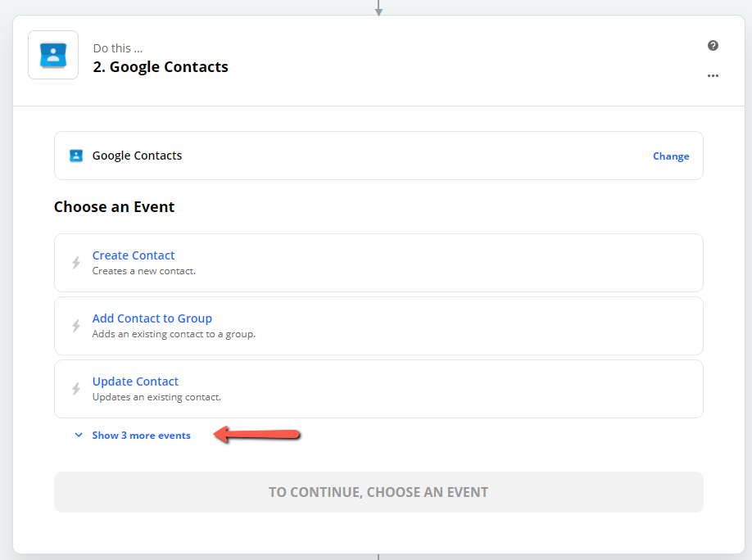Open the three-dot step options menu
Viewport: 752px width, 560px height.
tap(713, 76)
